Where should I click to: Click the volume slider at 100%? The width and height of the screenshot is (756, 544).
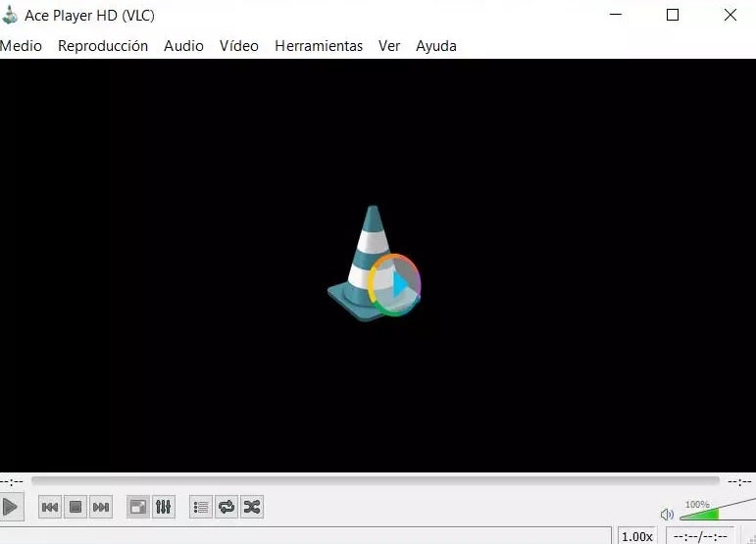pyautogui.click(x=717, y=513)
